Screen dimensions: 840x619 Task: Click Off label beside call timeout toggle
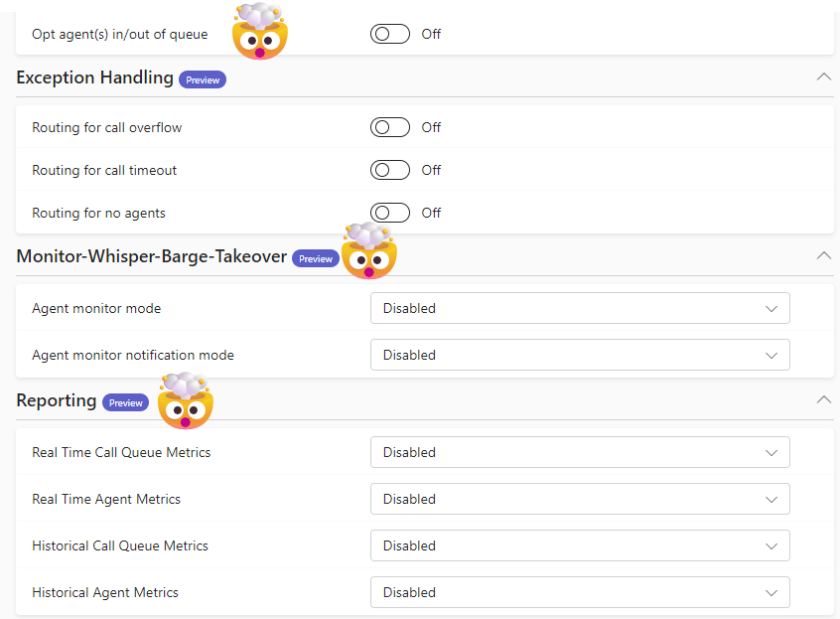(431, 171)
